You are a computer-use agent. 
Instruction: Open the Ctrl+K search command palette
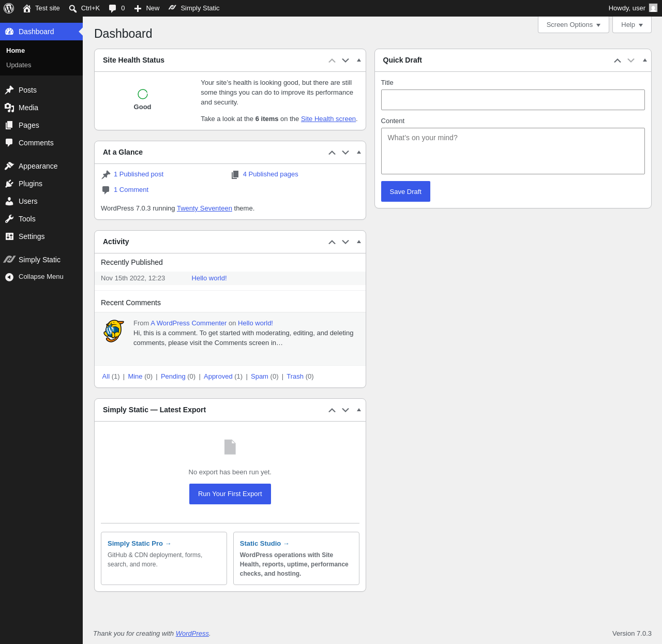pos(84,8)
